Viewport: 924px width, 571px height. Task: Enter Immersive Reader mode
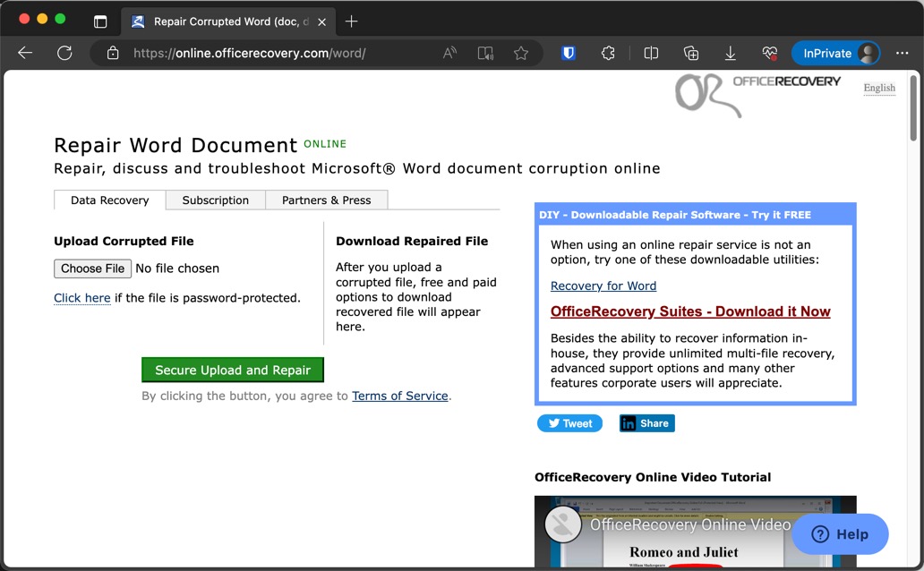tap(485, 53)
